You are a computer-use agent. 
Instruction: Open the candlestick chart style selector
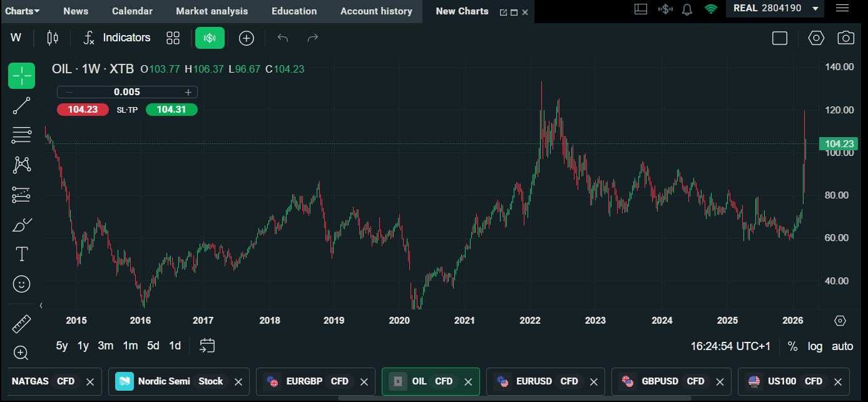(x=53, y=38)
